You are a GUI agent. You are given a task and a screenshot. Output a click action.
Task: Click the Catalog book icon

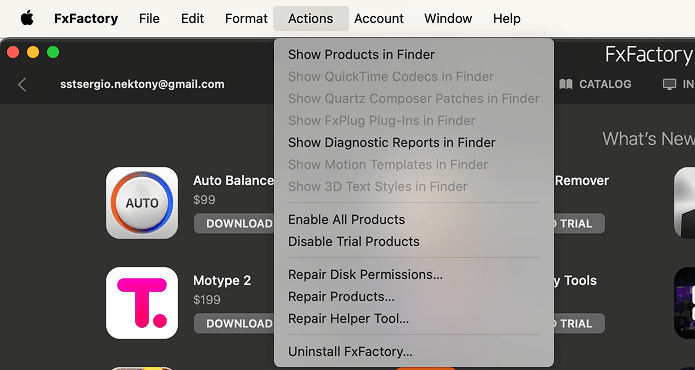[x=566, y=84]
